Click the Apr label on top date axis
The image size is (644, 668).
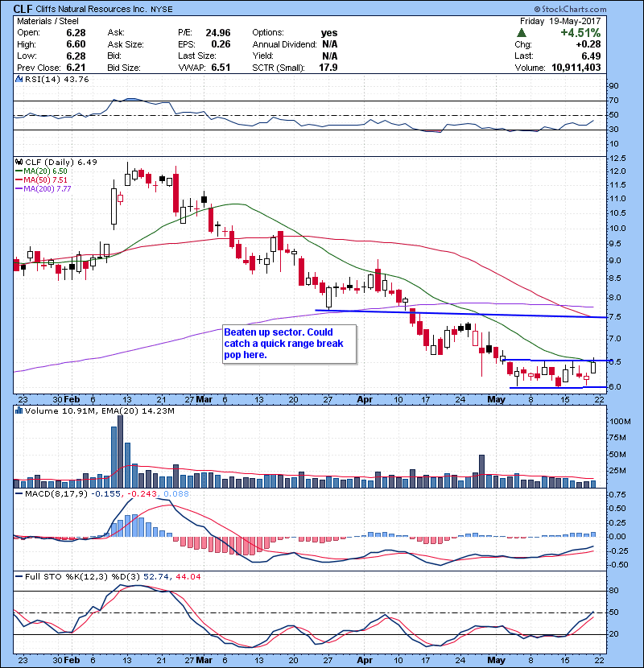point(365,400)
